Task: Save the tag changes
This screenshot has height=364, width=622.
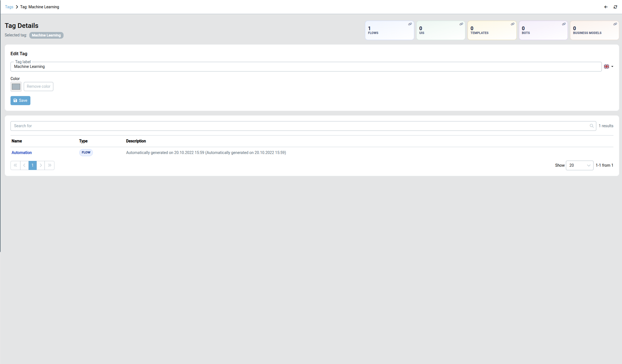Action: 20,100
